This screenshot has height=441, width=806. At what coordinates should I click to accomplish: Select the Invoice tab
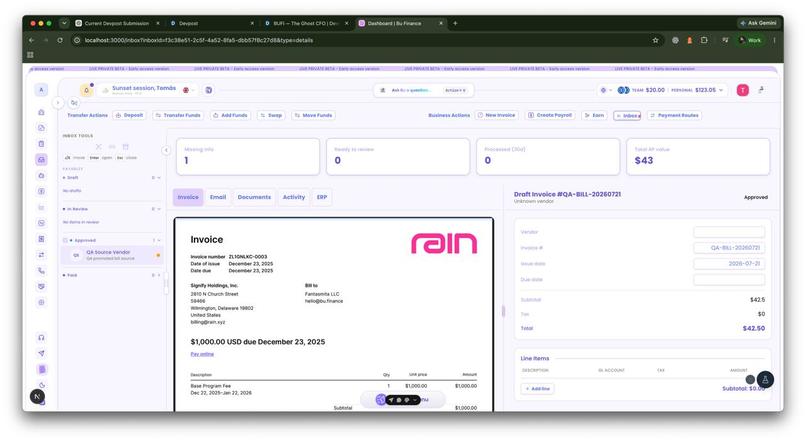[x=188, y=197]
